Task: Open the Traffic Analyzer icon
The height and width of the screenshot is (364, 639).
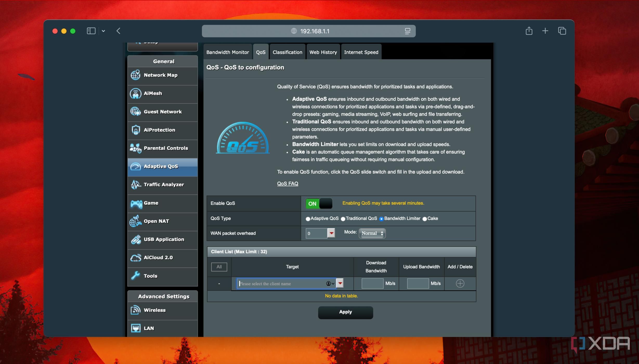Action: [x=135, y=185]
